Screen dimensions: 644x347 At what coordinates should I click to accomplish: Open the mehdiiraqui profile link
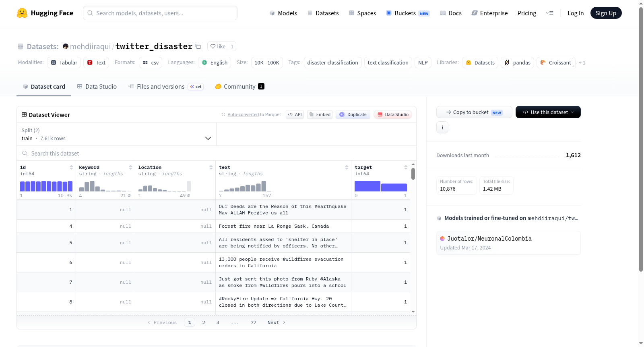(90, 46)
